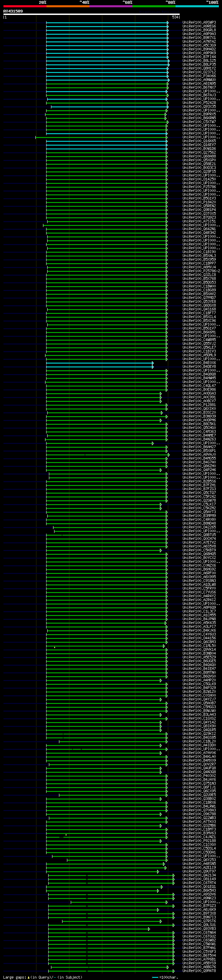Click label UniRef100_P34066
222x980 pixels.
[199, 76]
